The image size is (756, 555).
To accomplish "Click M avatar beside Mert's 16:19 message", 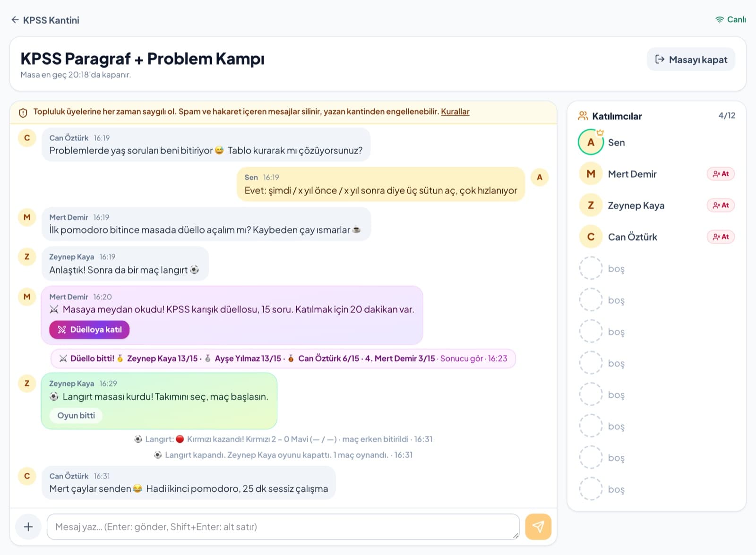I will click(x=27, y=217).
